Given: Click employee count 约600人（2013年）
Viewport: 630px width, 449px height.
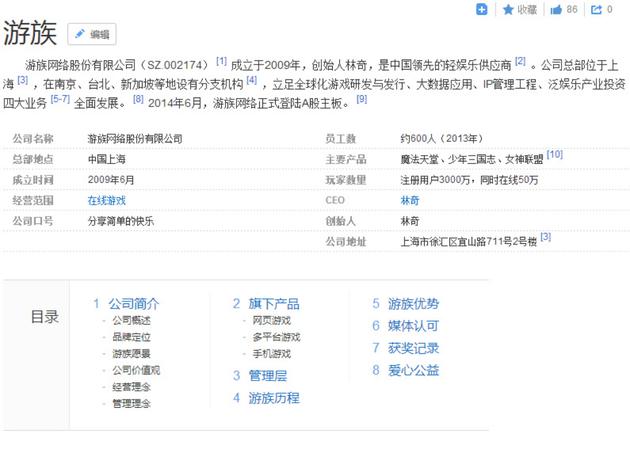Looking at the screenshot, I should (442, 139).
